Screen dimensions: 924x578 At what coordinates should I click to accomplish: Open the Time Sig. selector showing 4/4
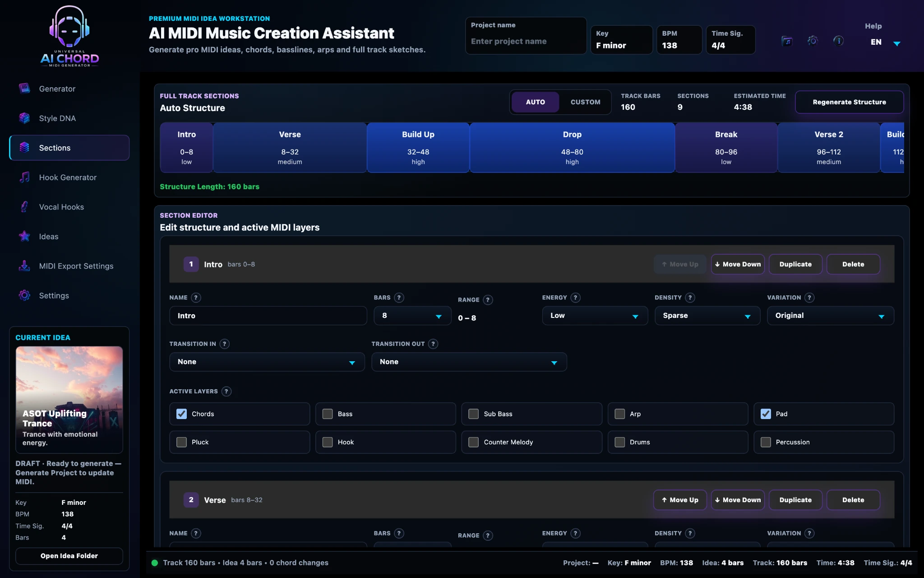[730, 40]
